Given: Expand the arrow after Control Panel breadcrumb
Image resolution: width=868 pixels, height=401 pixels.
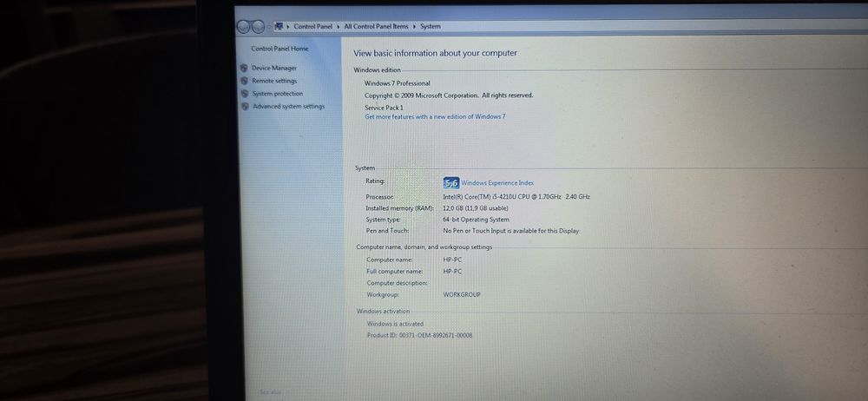Looking at the screenshot, I should click(339, 27).
